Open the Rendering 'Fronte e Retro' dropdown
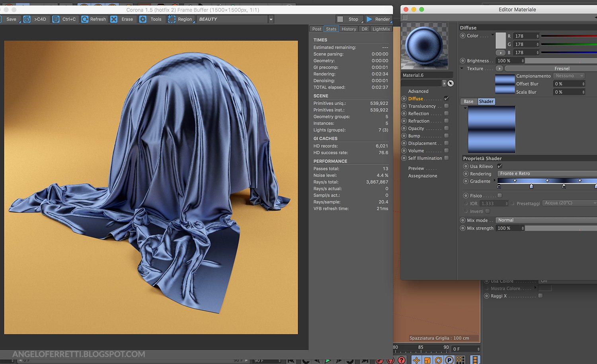 click(x=546, y=173)
